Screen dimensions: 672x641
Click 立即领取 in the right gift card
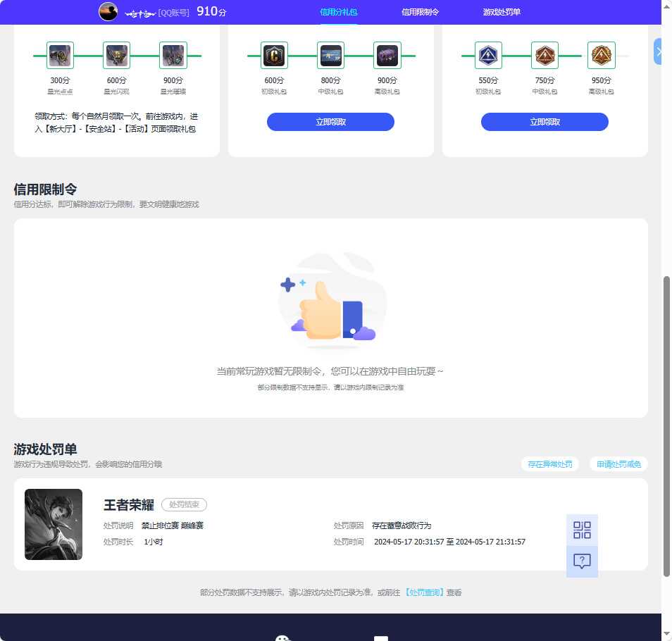[545, 122]
